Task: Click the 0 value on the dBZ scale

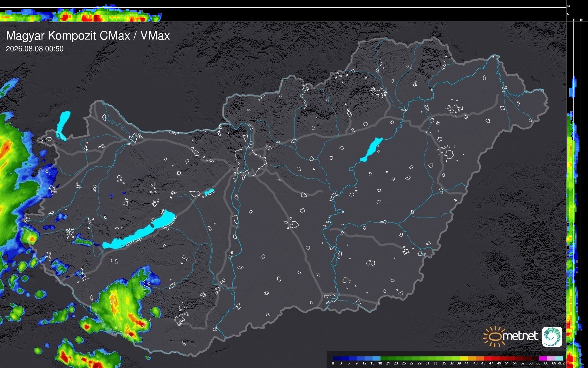Action: [x=333, y=363]
